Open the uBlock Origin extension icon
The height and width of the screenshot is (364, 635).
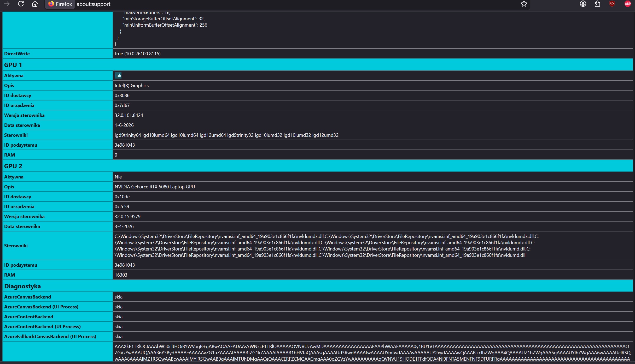pos(612,4)
